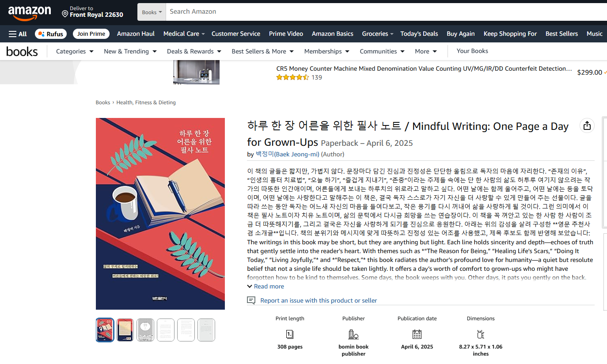Click Report an issue with this product link

tap(319, 300)
